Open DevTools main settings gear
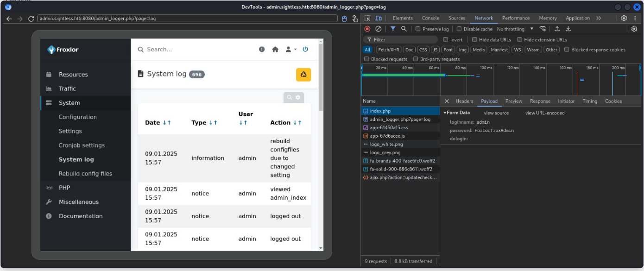Image resolution: width=644 pixels, height=271 pixels. pos(624,18)
